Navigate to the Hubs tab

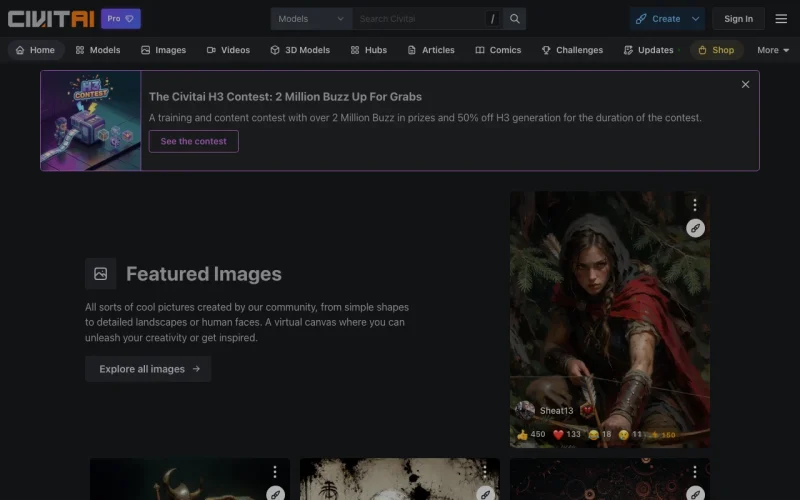coord(369,50)
